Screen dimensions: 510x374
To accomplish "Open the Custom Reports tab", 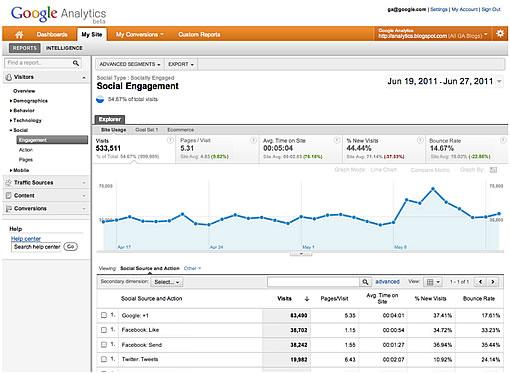I will [x=199, y=34].
